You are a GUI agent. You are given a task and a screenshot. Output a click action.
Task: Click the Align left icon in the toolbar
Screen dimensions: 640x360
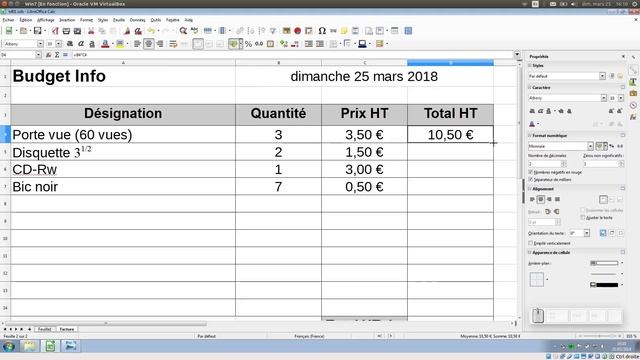point(138,44)
